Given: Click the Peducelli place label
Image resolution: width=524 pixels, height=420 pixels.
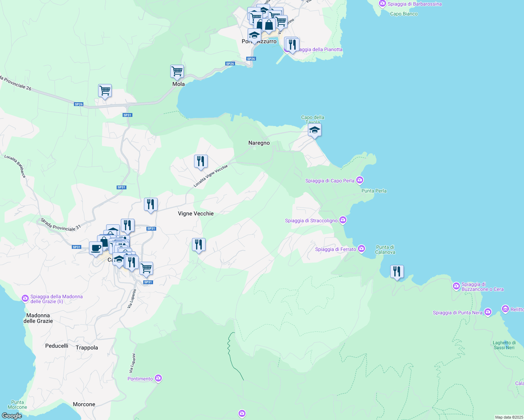Looking at the screenshot, I should coord(57,346).
